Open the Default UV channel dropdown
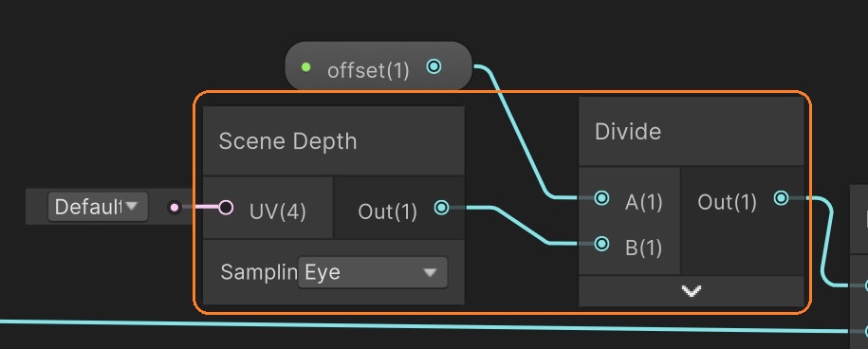This screenshot has height=349, width=868. (98, 207)
